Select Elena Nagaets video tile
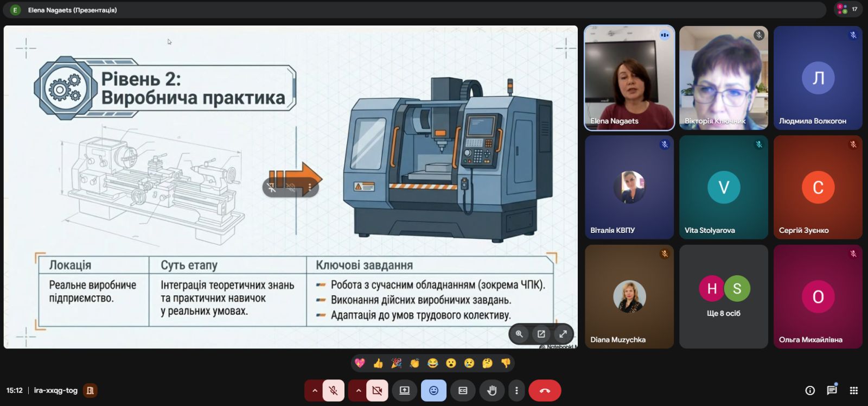Screen dimensions: 868x406 tap(629, 78)
